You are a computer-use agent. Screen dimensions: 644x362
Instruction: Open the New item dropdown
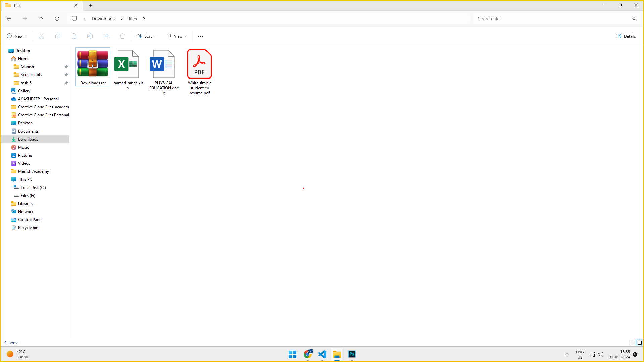tap(17, 36)
